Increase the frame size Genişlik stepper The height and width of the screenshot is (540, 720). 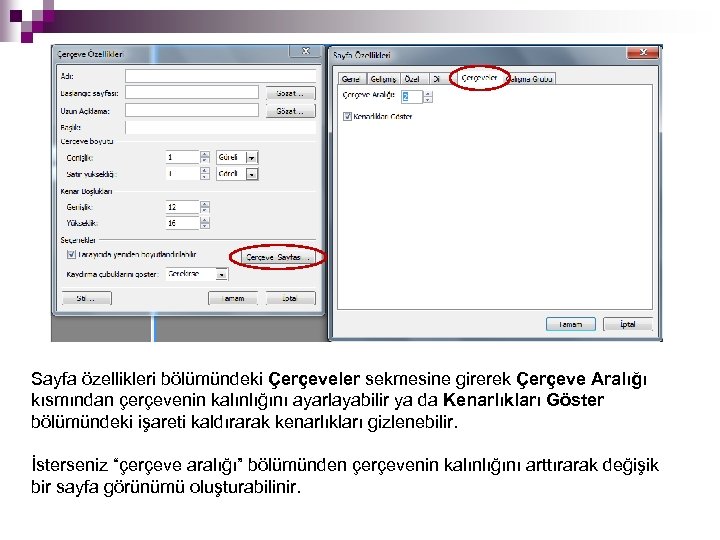(205, 154)
